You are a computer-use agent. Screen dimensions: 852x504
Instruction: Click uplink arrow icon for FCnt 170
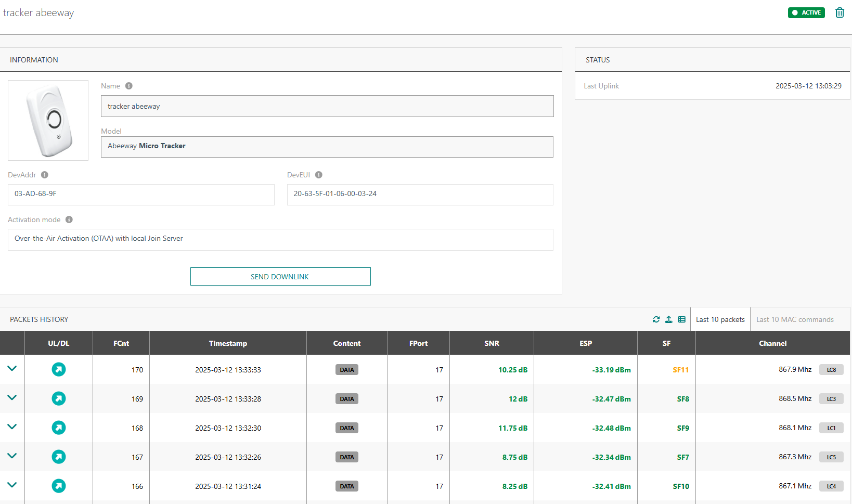click(59, 369)
